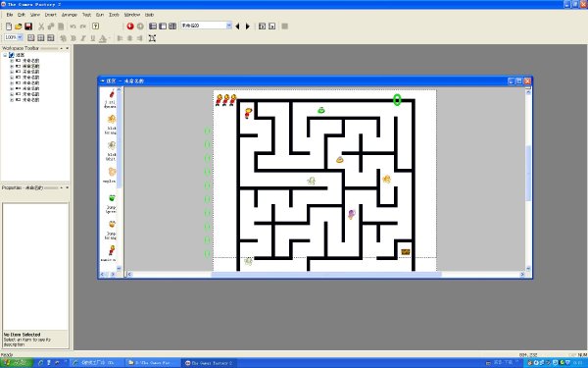Viewport: 588px width, 368px height.
Task: Open the Event Editor icon
Action: pos(172,26)
